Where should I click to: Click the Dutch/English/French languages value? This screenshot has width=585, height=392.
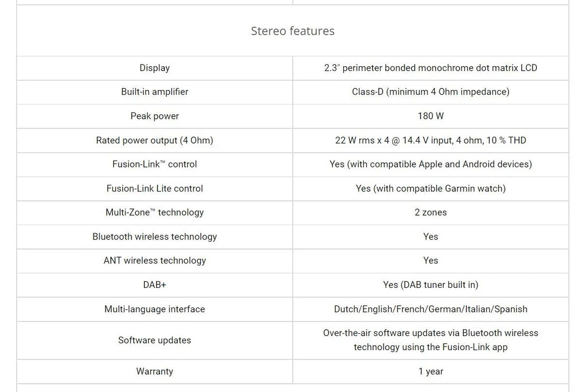(x=430, y=309)
